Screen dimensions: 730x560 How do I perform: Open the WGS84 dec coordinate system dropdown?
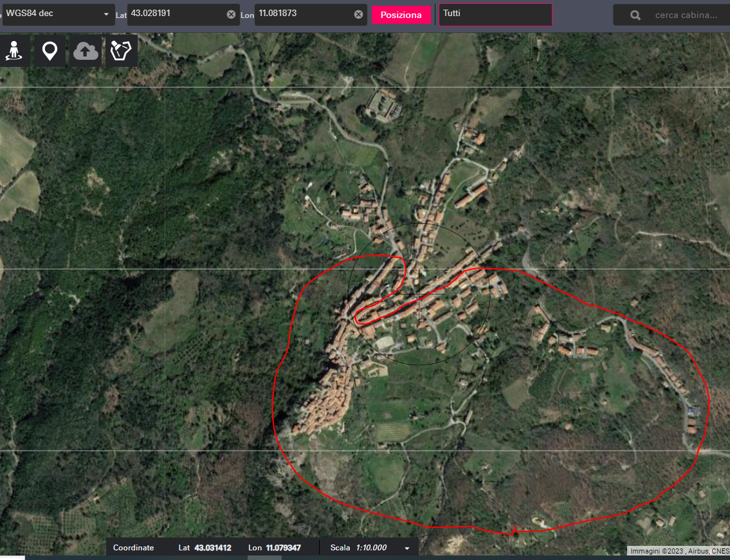[58, 14]
